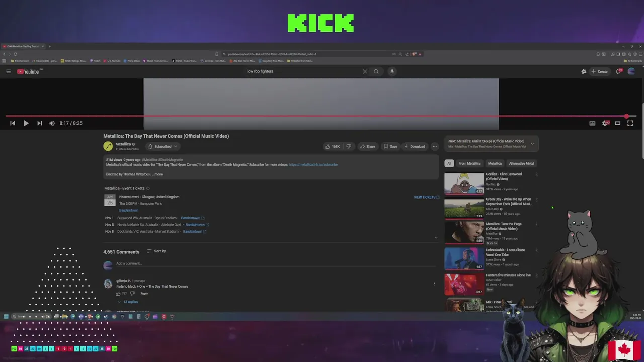The width and height of the screenshot is (644, 362).
Task: Dislike the video
Action: pos(348,146)
